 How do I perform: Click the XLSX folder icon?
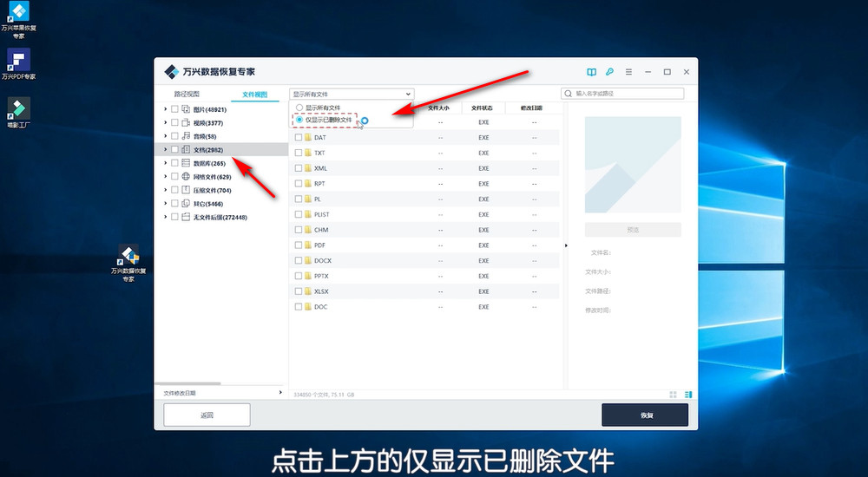click(308, 291)
